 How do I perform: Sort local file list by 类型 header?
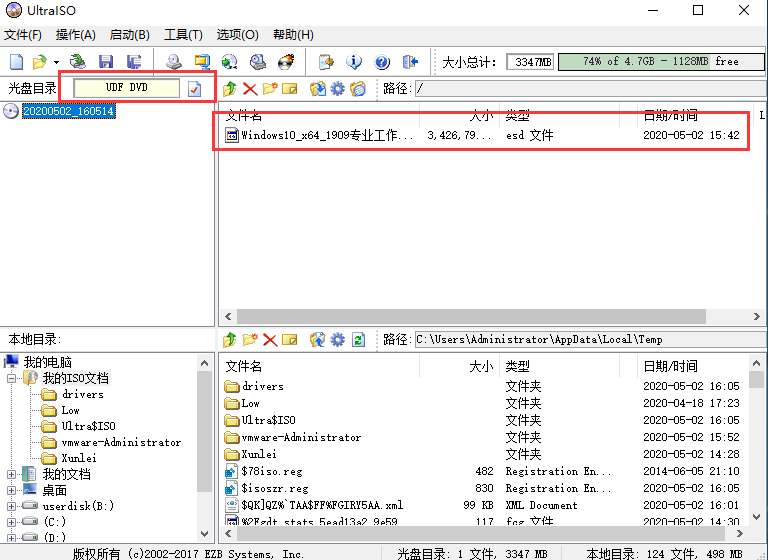(x=517, y=366)
